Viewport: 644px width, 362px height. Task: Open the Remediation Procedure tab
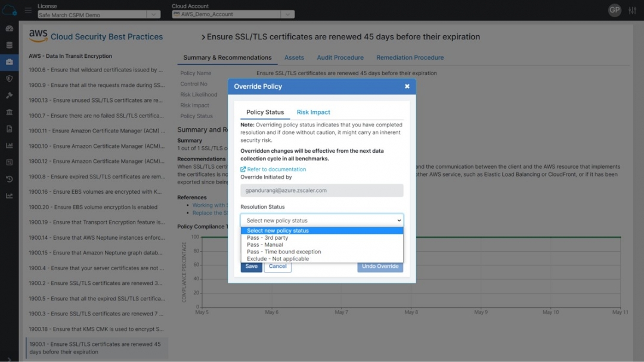click(x=410, y=58)
